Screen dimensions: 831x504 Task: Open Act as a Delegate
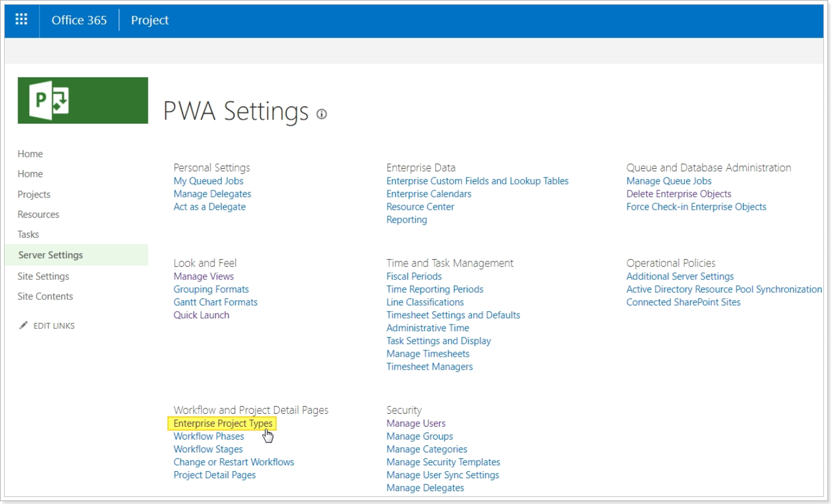209,207
